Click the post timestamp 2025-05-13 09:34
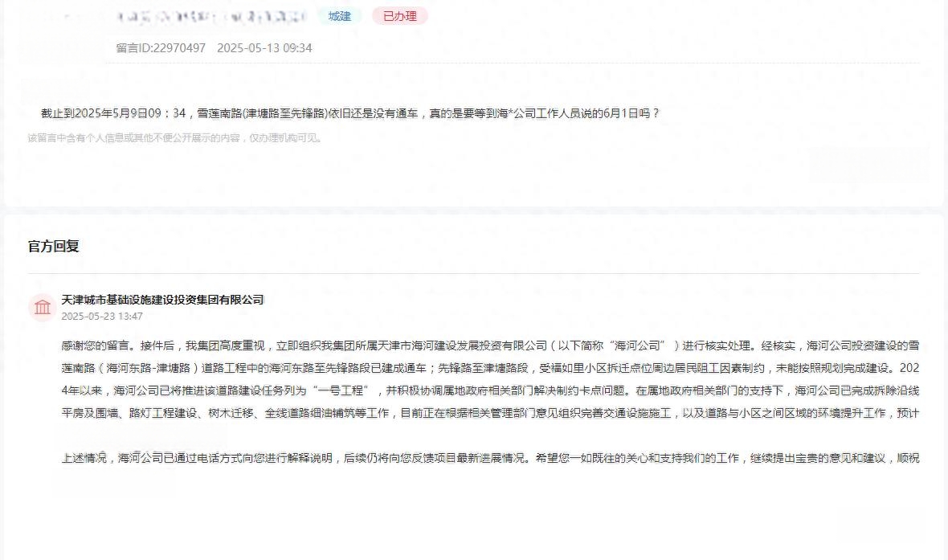 [x=264, y=47]
